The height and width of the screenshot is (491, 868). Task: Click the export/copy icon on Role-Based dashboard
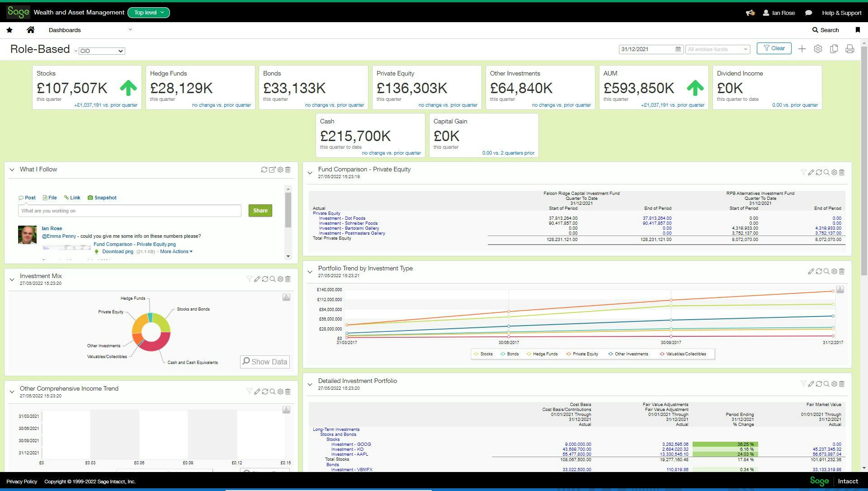[835, 49]
